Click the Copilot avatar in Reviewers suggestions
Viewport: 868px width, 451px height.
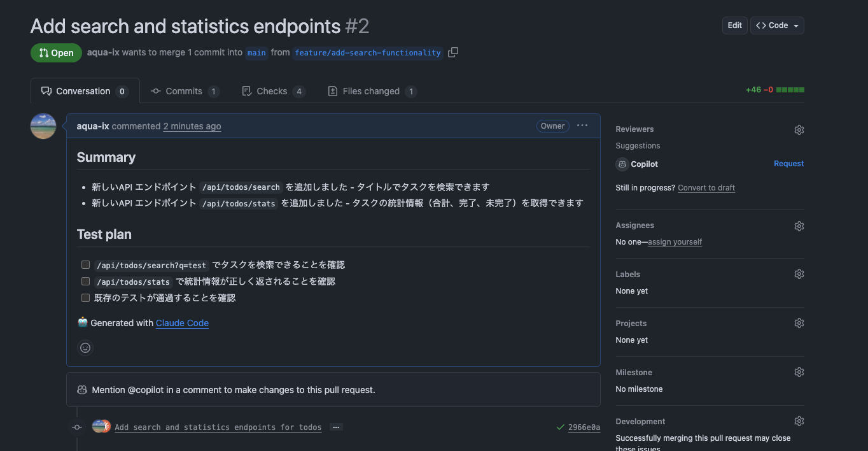click(x=622, y=164)
